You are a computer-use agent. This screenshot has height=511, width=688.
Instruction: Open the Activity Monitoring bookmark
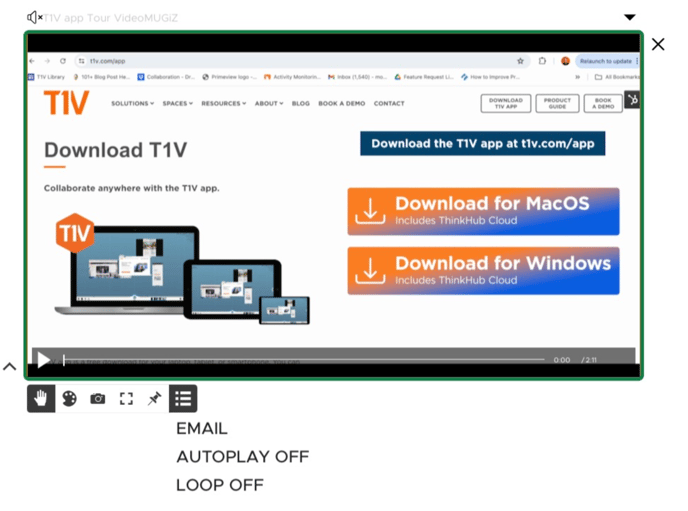[x=292, y=77]
